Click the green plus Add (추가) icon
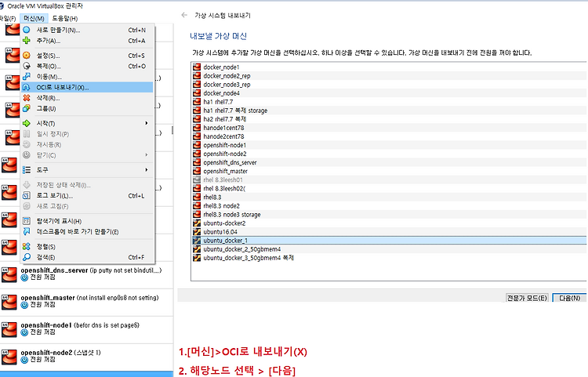Image resolution: width=588 pixels, height=377 pixels. 27,41
